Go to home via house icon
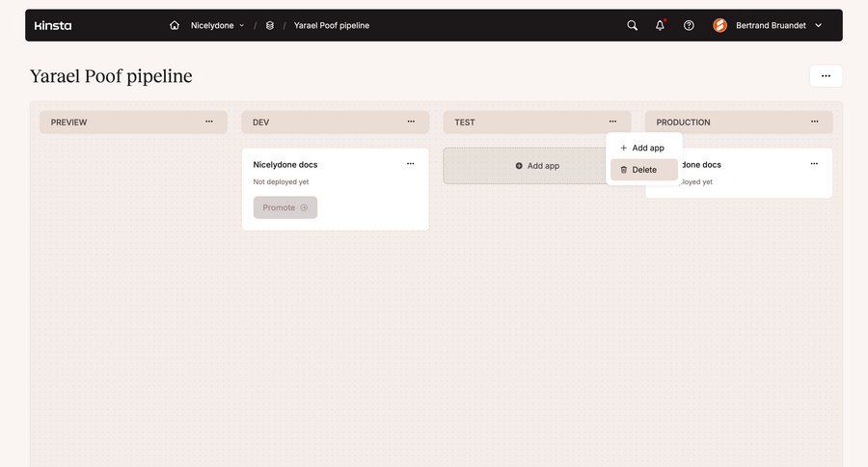The width and height of the screenshot is (868, 467). pos(175,25)
